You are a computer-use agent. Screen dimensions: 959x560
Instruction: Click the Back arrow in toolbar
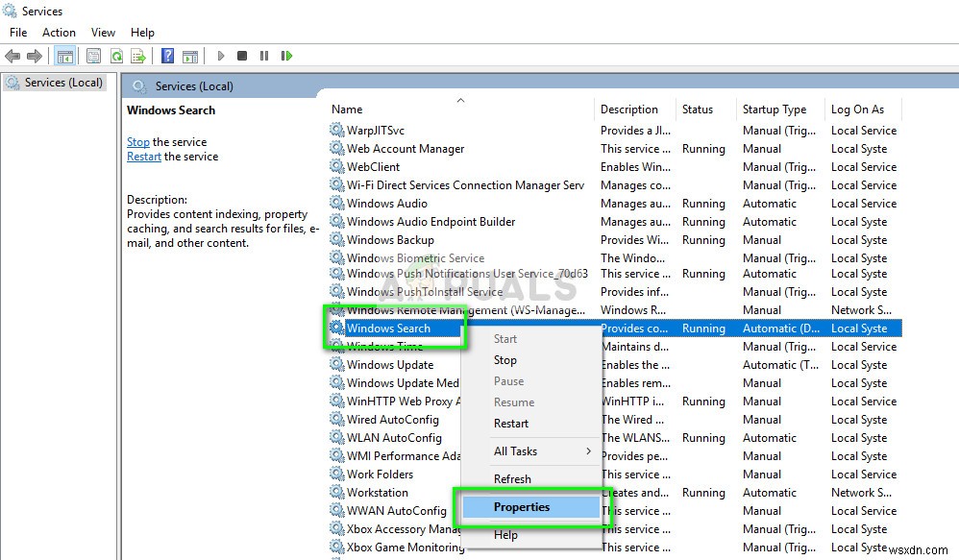coord(13,57)
